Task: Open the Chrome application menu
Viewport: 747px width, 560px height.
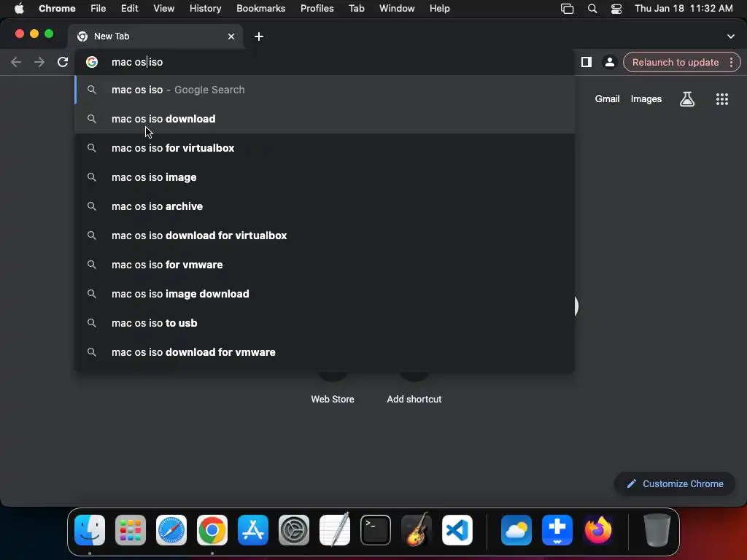Action: [57, 9]
